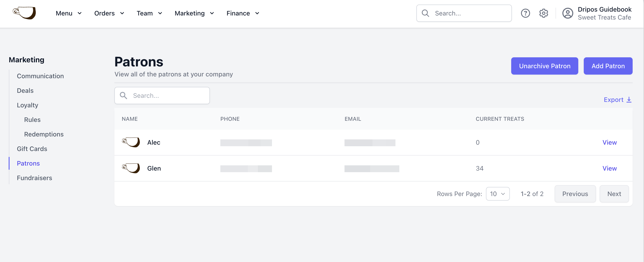The height and width of the screenshot is (262, 644).
Task: Click the CURRENT TREATS column header
Action: coord(500,119)
